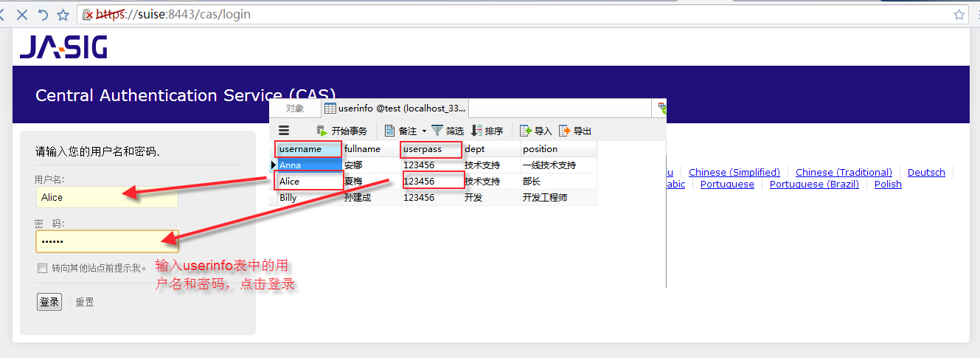Image resolution: width=980 pixels, height=358 pixels.
Task: Select the 一线技术支持 position cell
Action: click(x=558, y=165)
